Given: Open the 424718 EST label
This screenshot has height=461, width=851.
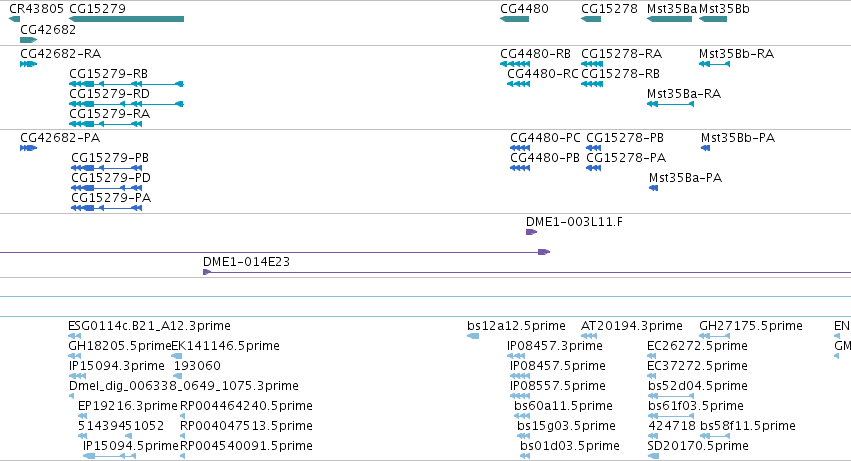Looking at the screenshot, I should [672, 426].
